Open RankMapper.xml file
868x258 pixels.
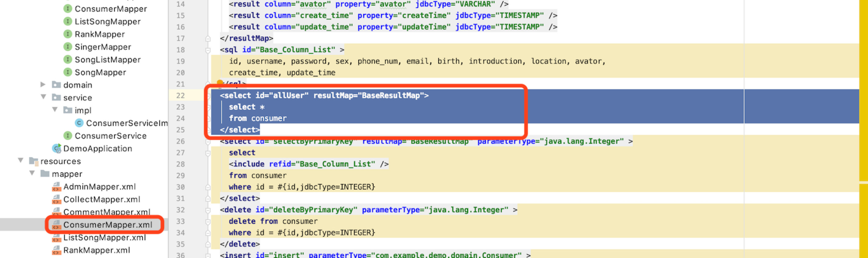click(96, 250)
